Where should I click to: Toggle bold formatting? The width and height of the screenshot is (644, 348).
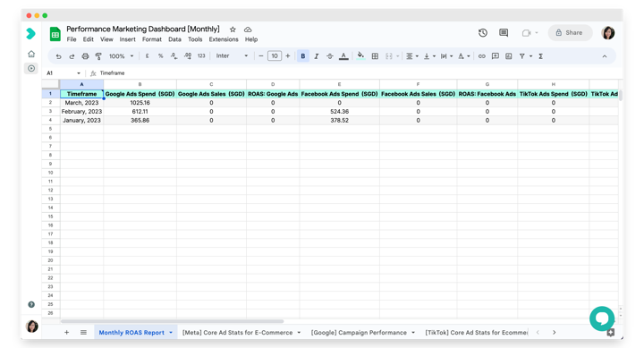[x=303, y=56]
